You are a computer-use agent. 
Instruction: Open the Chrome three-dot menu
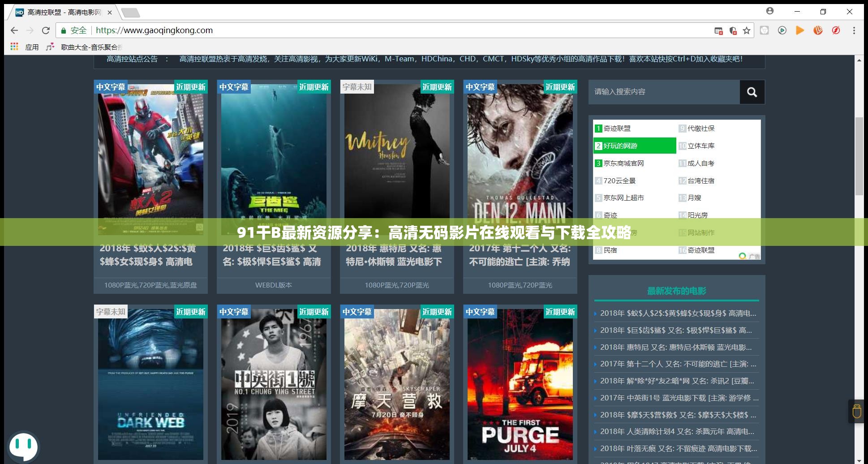[854, 30]
